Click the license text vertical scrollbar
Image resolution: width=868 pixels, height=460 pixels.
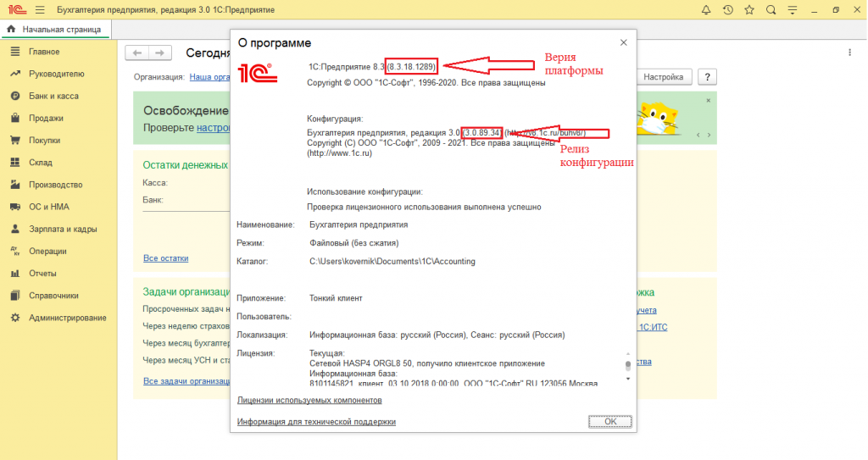(x=628, y=366)
